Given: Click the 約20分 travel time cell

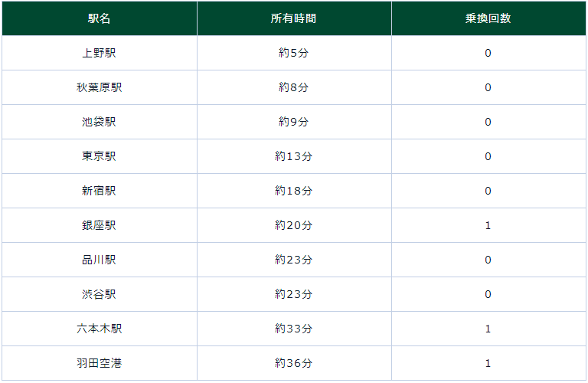Looking at the screenshot, I should (x=294, y=225).
